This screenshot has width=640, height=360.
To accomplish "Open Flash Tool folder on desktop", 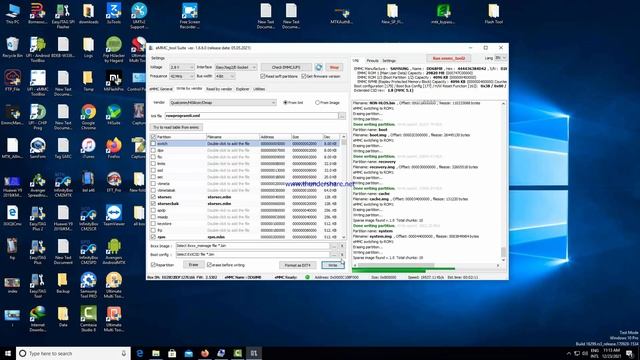I will [x=493, y=13].
